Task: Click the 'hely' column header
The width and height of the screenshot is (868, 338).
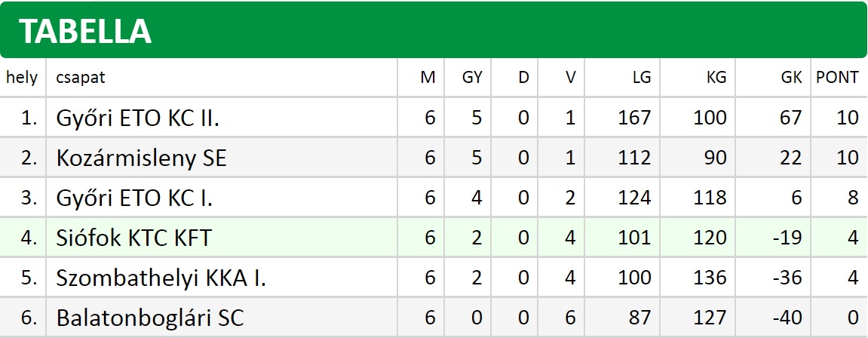Action: pos(22,78)
